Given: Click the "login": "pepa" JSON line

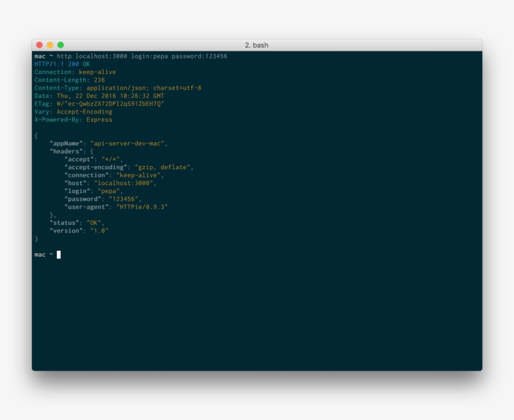Looking at the screenshot, I should pos(94,191).
